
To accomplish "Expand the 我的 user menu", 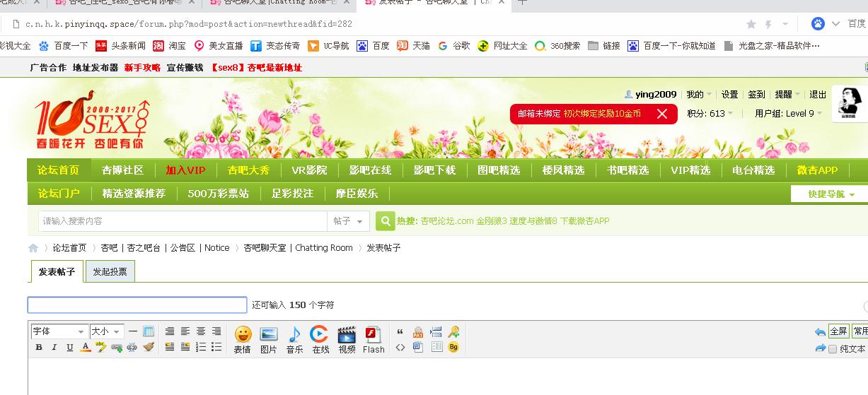I will (x=698, y=95).
